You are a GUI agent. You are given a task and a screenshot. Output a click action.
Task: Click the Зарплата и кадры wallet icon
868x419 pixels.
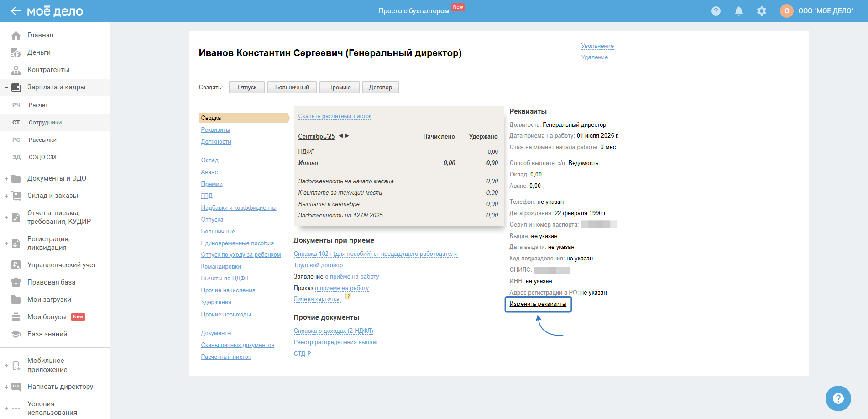(x=16, y=87)
